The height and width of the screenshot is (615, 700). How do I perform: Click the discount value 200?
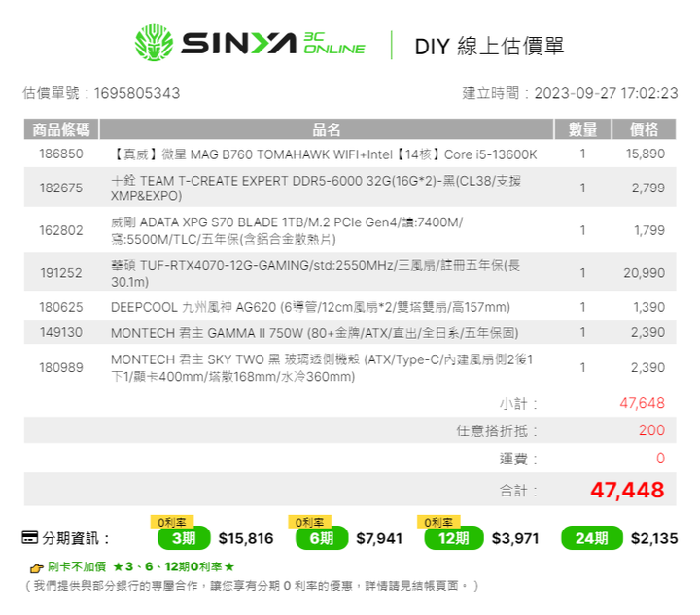click(x=651, y=430)
